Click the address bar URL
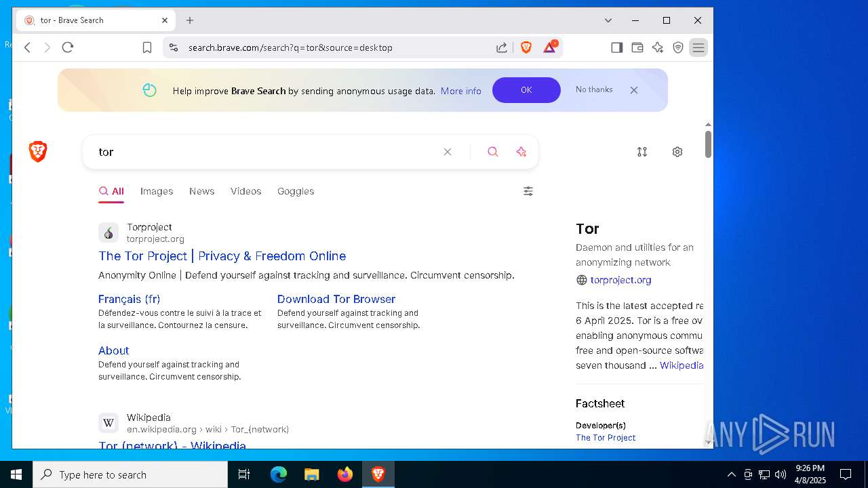This screenshot has height=488, width=868. [x=290, y=47]
